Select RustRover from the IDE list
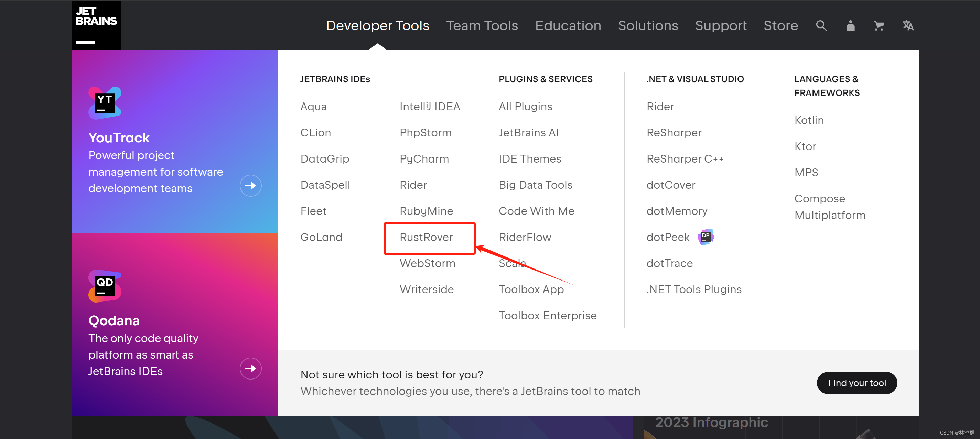980x439 pixels. coord(426,237)
